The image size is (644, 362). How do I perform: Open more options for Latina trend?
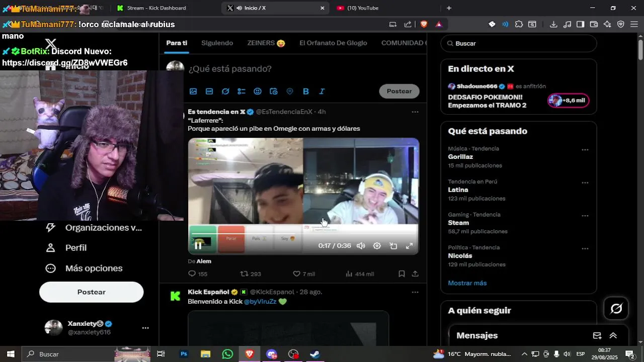[585, 183]
